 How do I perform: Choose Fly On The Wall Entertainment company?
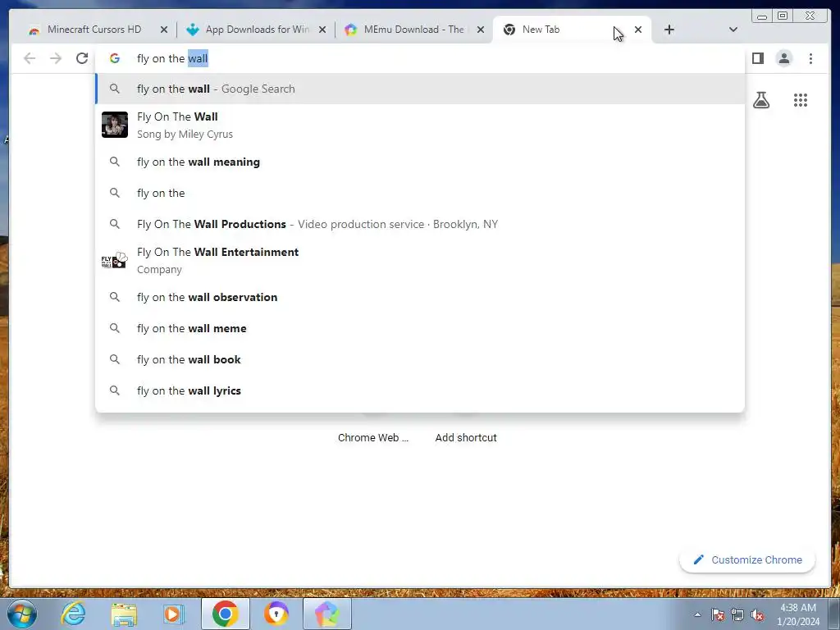point(420,260)
